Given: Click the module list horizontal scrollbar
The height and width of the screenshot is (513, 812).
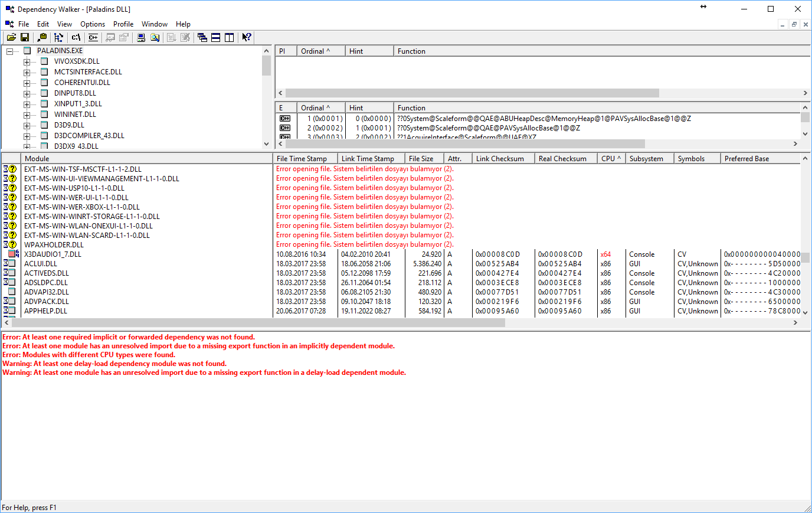Looking at the screenshot, I should (258, 322).
